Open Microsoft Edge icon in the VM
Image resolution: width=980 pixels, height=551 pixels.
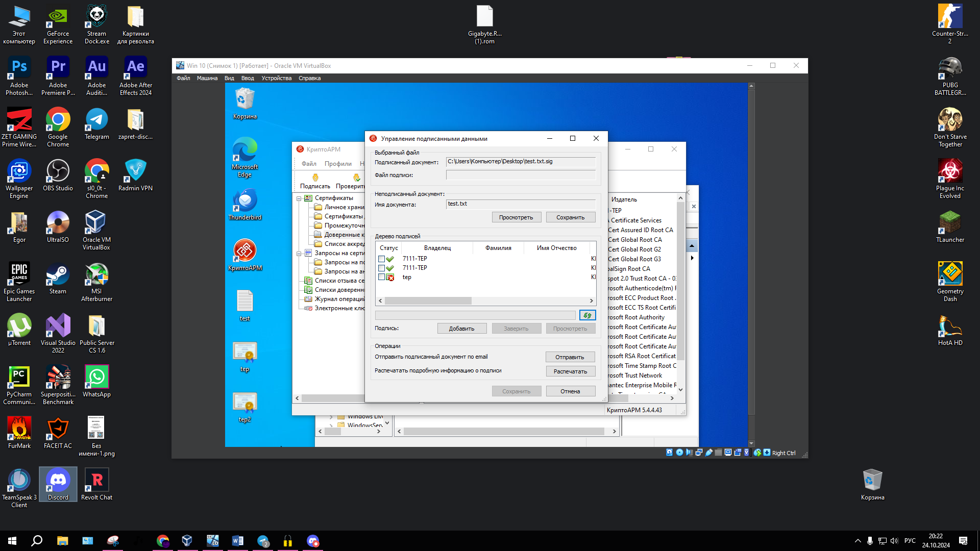click(244, 158)
